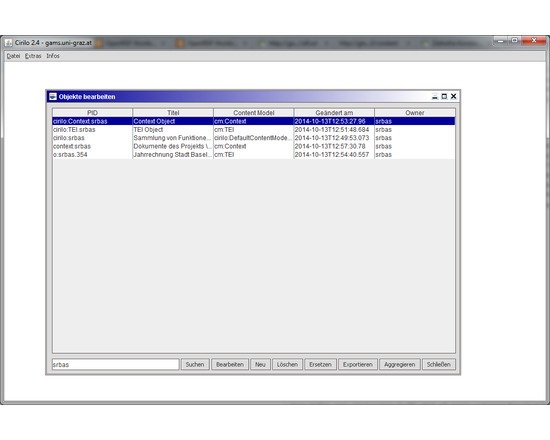Screen dimensions: 550x440
Task: Minimize the Objekte bearbeiten internal window
Action: [x=435, y=96]
